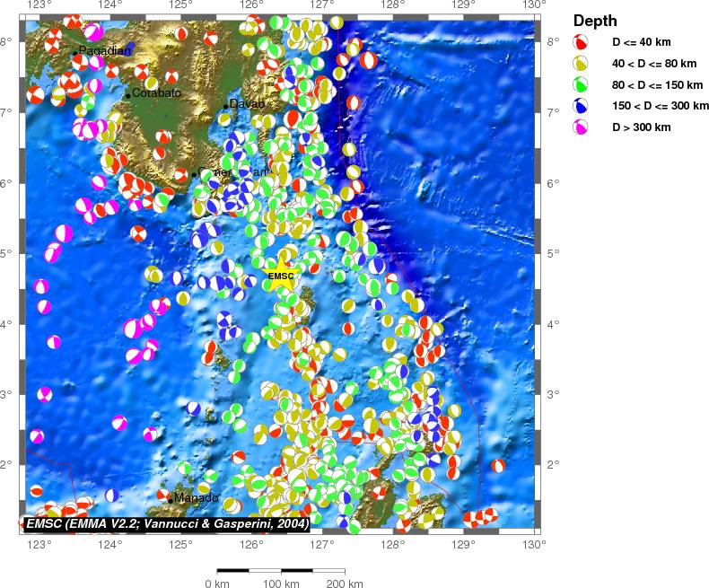Select the green 80-150 km depth legend symbol
The width and height of the screenshot is (709, 588).
click(x=580, y=85)
